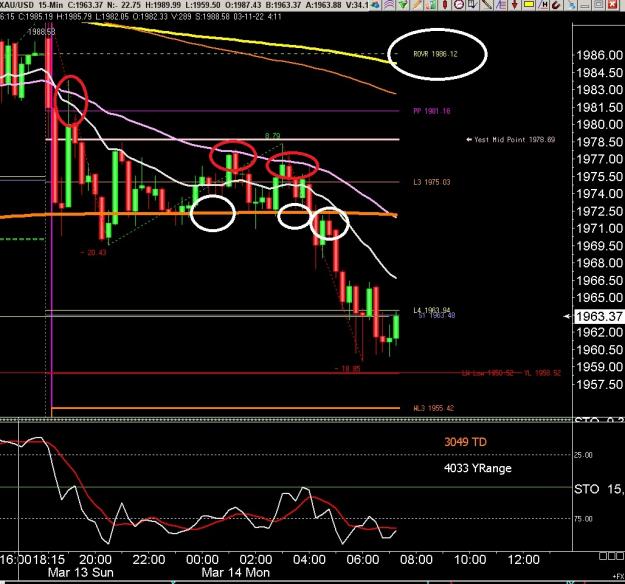Image resolution: width=625 pixels, height=584 pixels.
Task: Open the red circular clock icon
Action: pyautogui.click(x=459, y=4)
